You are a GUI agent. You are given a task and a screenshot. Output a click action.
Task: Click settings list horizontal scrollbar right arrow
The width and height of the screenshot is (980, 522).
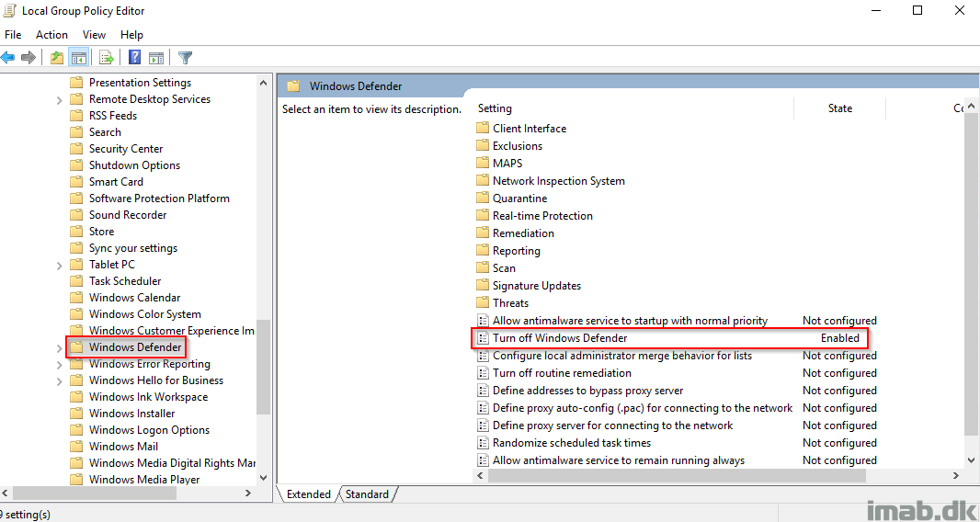(956, 476)
